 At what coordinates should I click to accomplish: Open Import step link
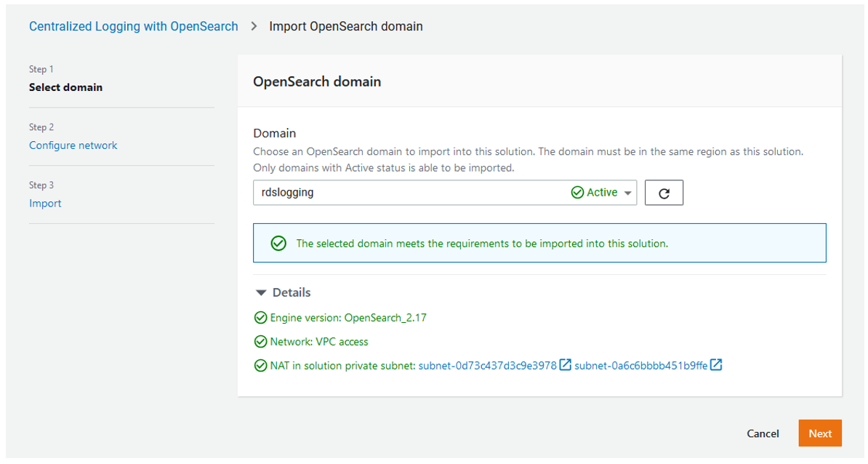click(x=45, y=203)
